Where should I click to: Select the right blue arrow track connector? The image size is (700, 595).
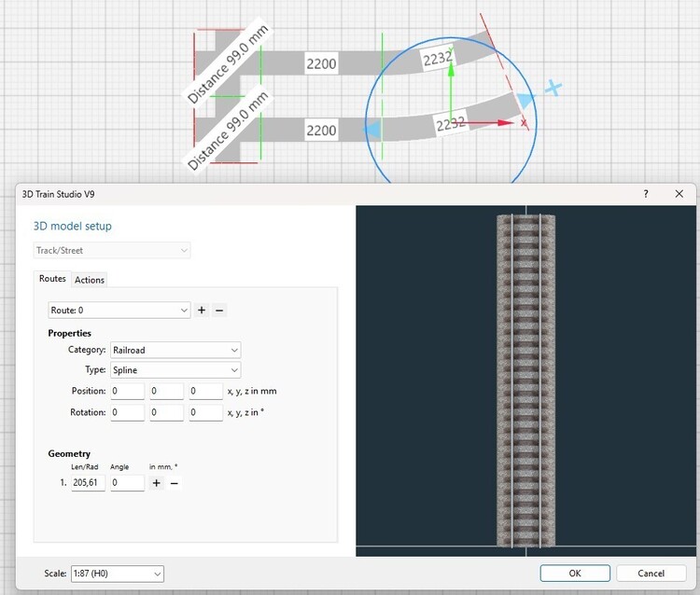[525, 100]
